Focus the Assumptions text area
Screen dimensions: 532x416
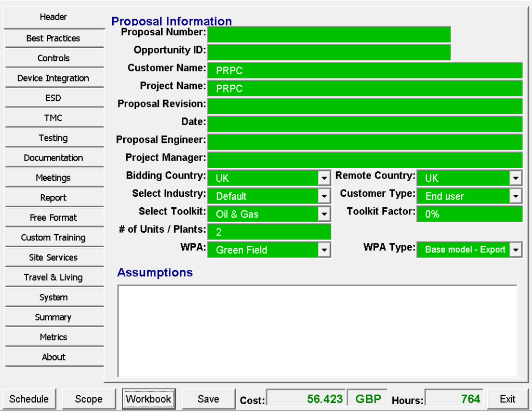pos(317,330)
